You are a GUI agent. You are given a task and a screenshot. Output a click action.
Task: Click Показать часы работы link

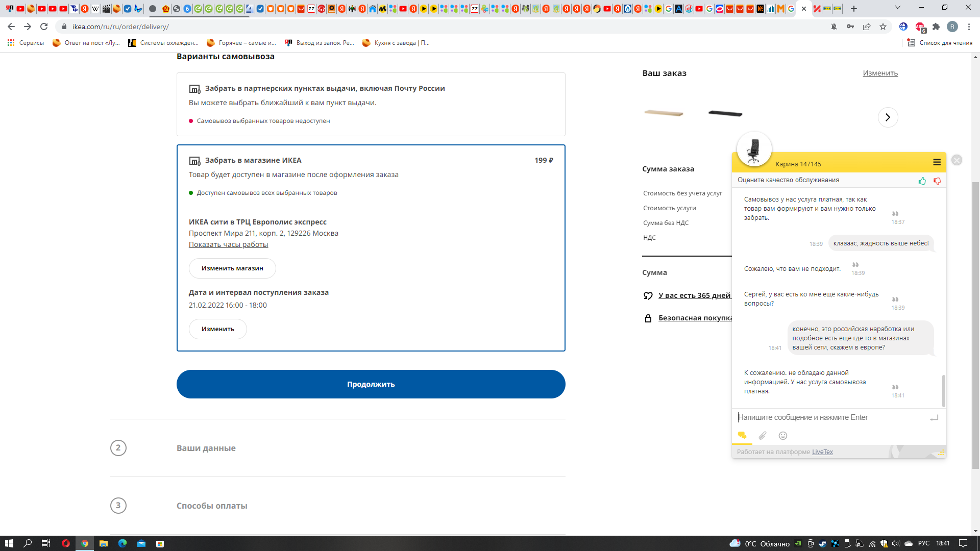pos(228,244)
